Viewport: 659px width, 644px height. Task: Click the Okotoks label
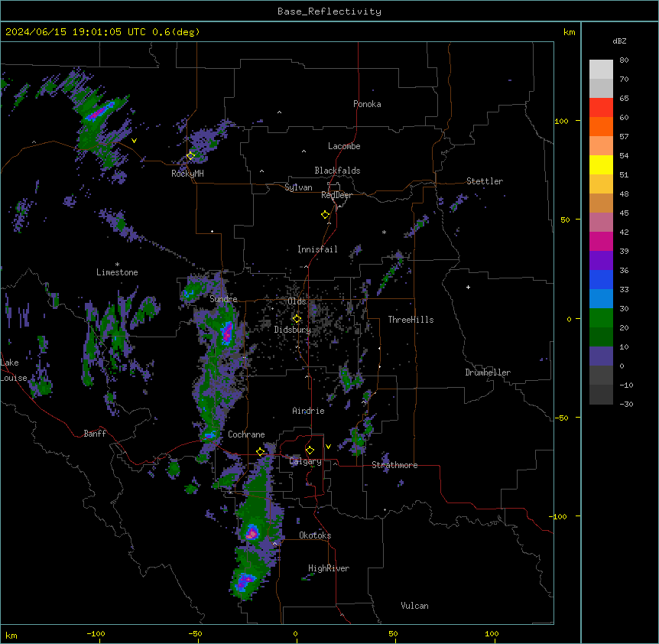[x=315, y=535]
